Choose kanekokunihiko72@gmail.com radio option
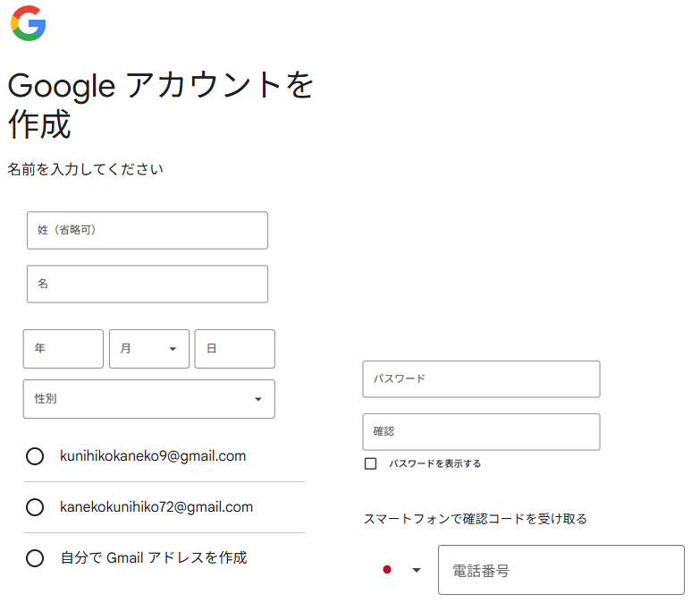Image resolution: width=700 pixels, height=603 pixels. pos(35,507)
